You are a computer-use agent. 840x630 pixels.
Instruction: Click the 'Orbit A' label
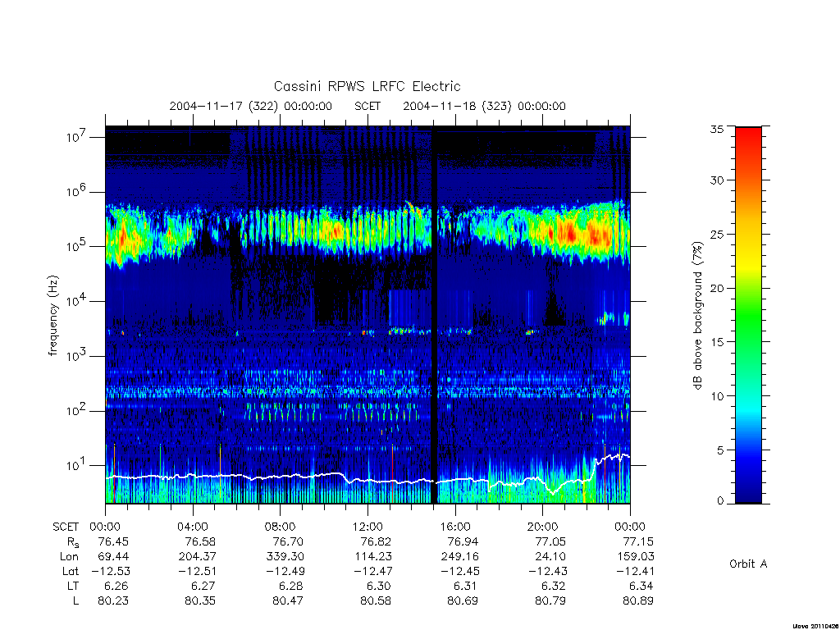748,564
